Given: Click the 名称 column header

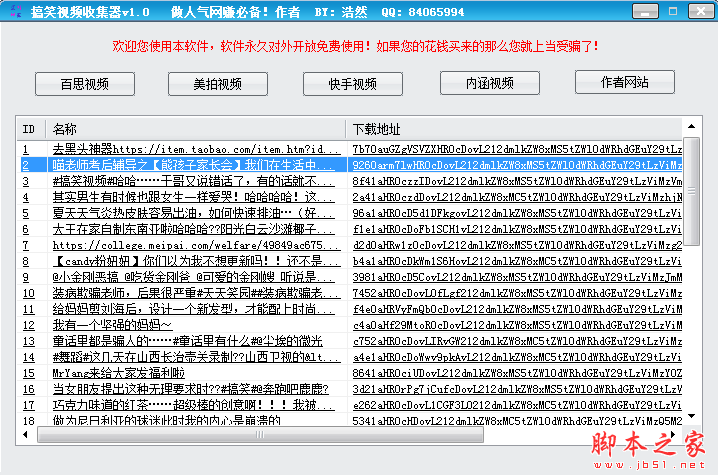Looking at the screenshot, I should point(196,129).
